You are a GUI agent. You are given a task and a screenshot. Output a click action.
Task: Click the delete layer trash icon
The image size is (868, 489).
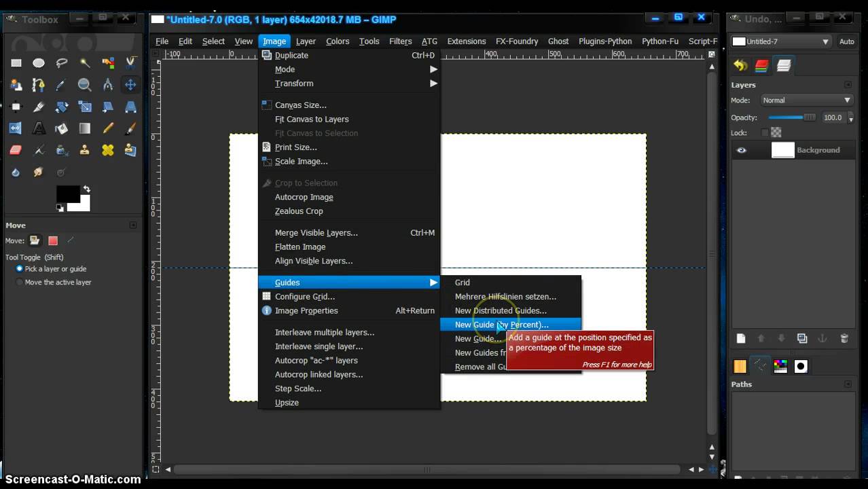coord(844,338)
